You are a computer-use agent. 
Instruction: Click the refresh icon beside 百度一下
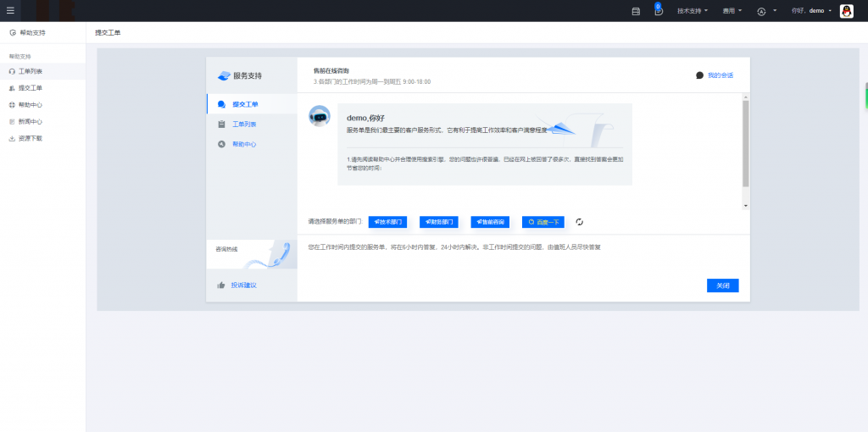(580, 222)
